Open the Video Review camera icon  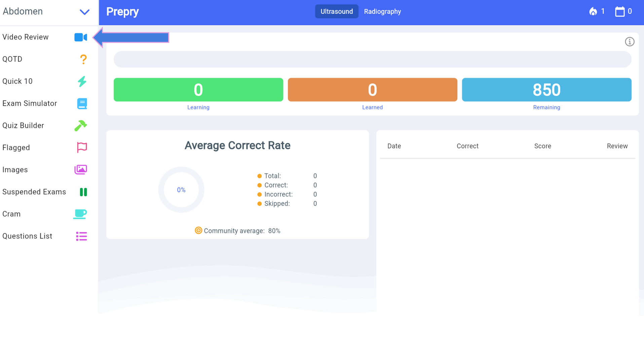pos(81,37)
